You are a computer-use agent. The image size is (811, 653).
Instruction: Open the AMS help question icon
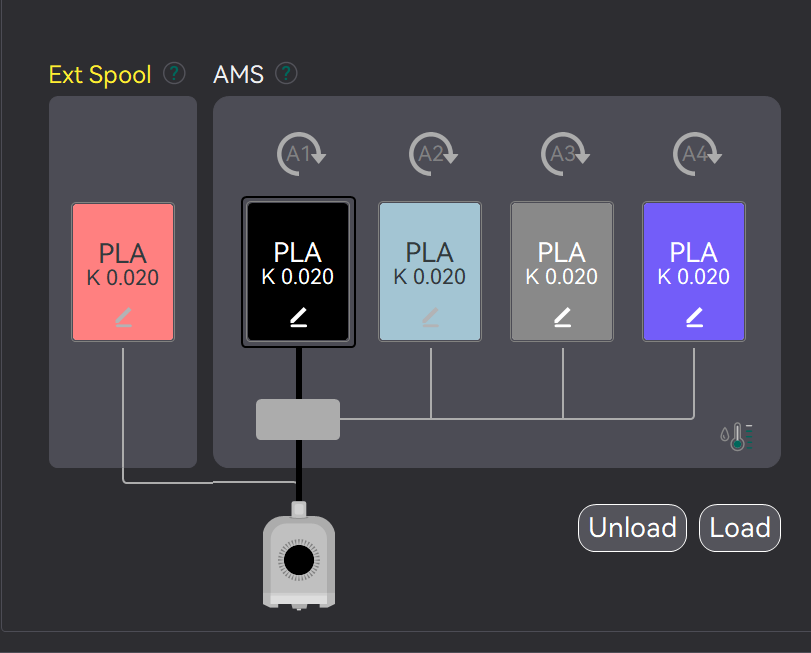pyautogui.click(x=287, y=74)
